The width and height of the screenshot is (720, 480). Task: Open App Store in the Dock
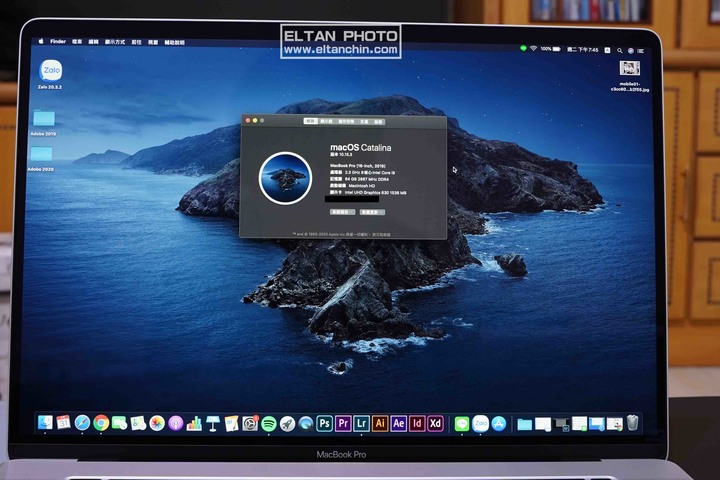pyautogui.click(x=499, y=424)
